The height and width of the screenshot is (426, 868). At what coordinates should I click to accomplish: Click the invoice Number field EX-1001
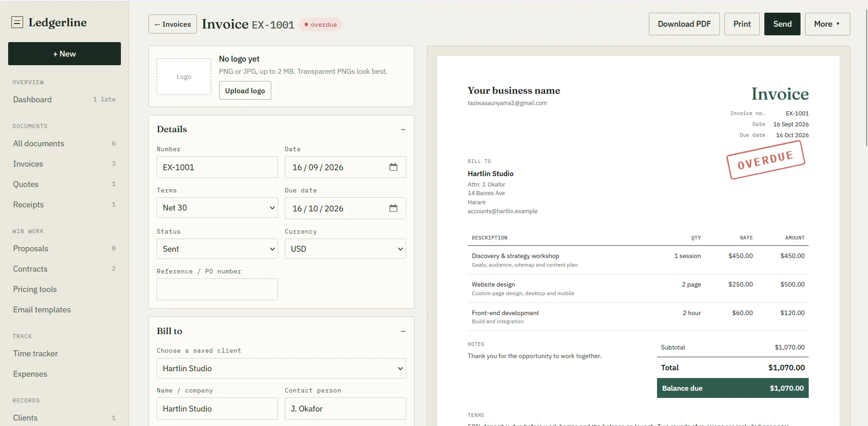[217, 167]
